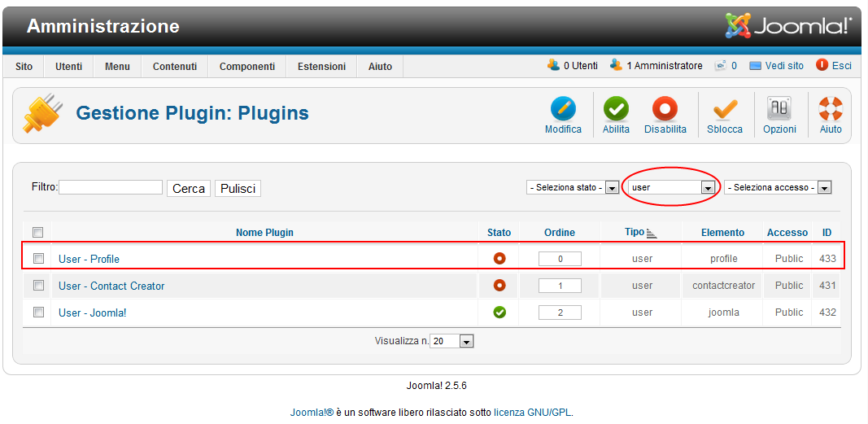Click the Cerca button

coord(189,188)
